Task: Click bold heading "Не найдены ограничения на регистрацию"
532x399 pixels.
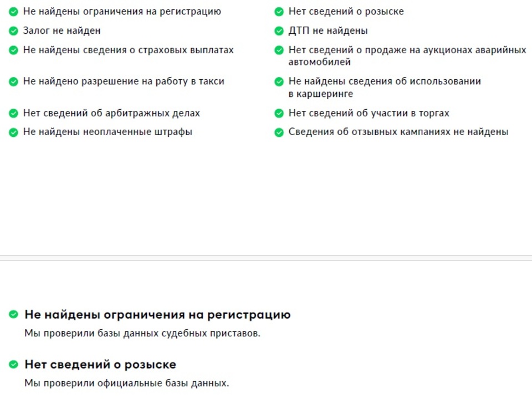Action: (x=157, y=315)
